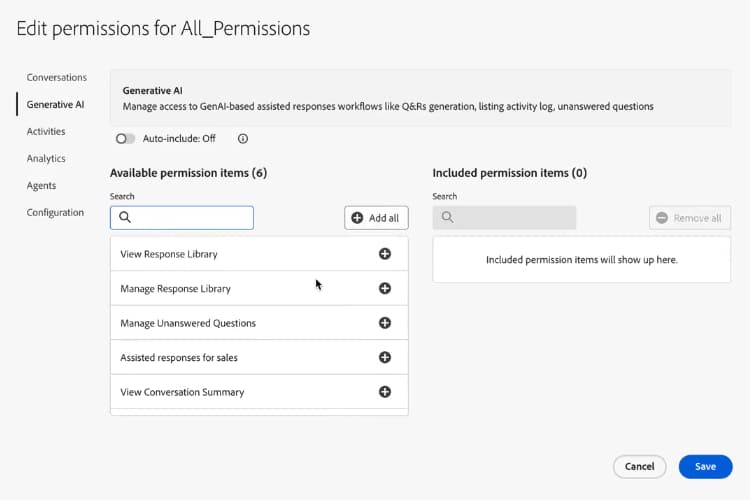Click the Cancel button

pyautogui.click(x=639, y=466)
